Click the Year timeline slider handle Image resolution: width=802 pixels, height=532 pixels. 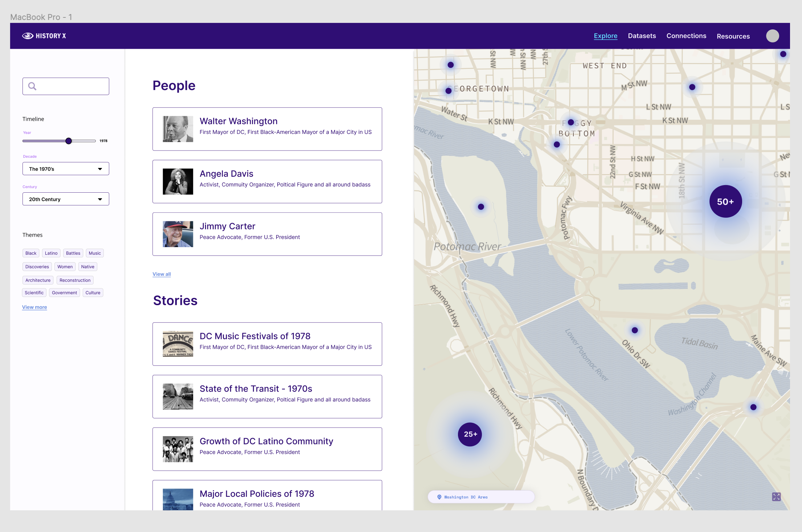pos(69,141)
